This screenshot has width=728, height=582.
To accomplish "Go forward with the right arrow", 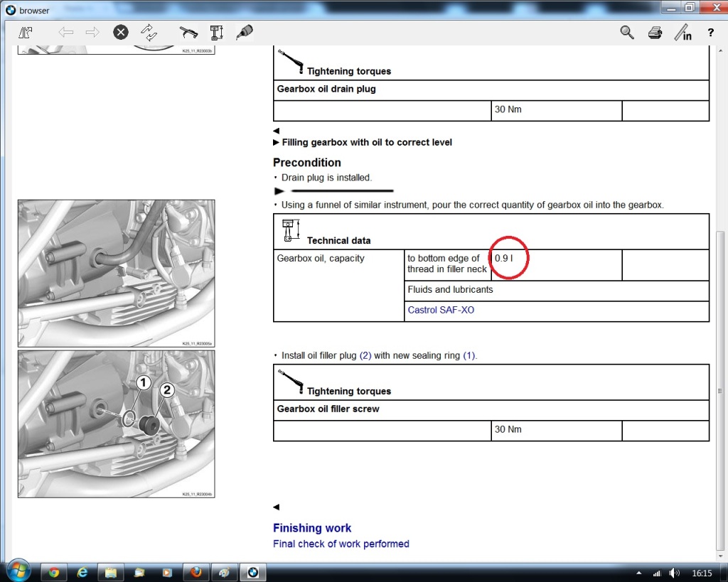I will (x=93, y=33).
